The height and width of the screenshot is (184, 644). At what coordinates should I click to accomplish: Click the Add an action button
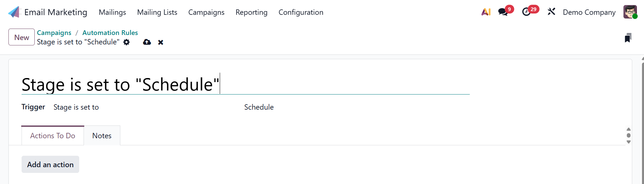[x=50, y=164]
